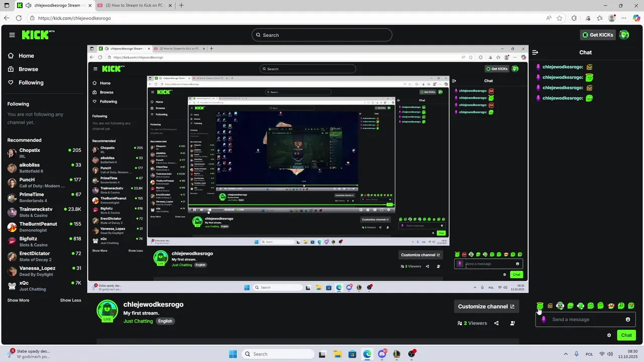The image size is (644, 362).
Task: Click Show Less under Recommended
Action: (x=70, y=300)
